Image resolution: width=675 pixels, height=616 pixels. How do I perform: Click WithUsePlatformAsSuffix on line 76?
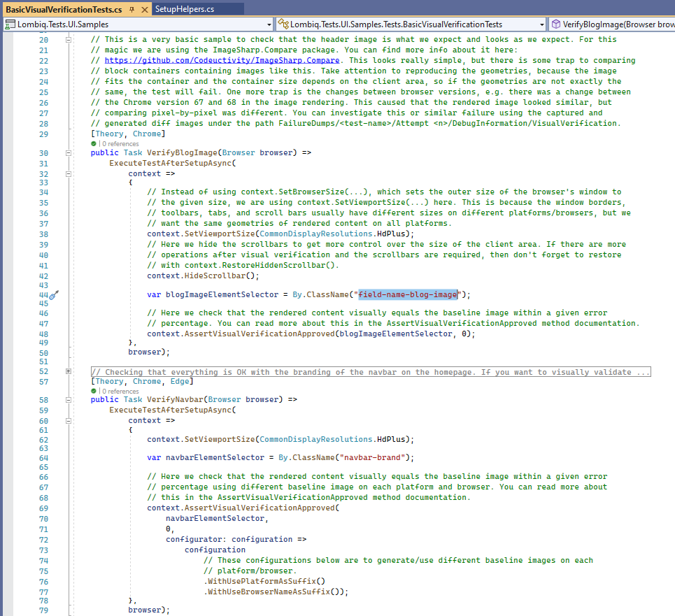pos(262,581)
